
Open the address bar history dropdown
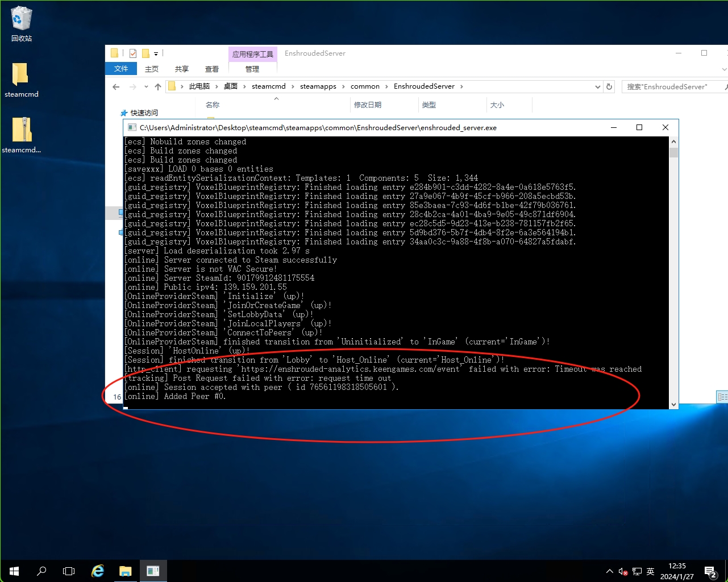pos(597,87)
